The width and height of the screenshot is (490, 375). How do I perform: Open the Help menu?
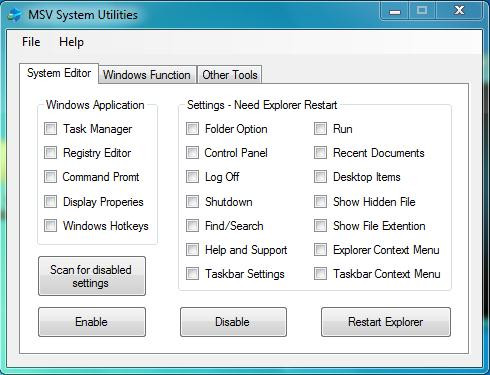coord(71,42)
